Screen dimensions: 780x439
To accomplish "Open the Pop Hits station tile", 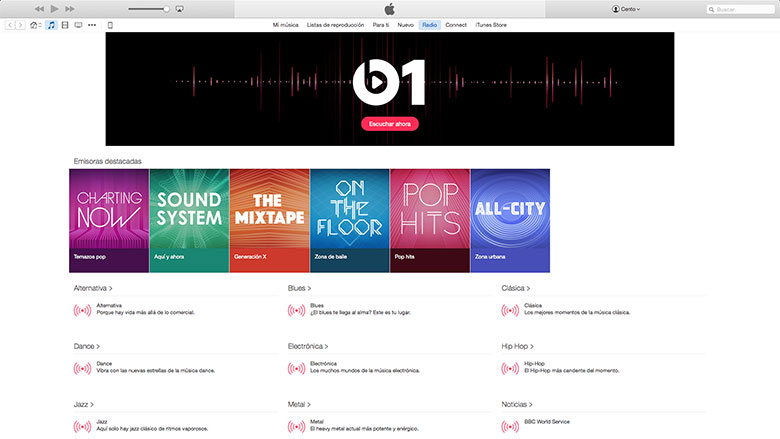I will pos(430,221).
